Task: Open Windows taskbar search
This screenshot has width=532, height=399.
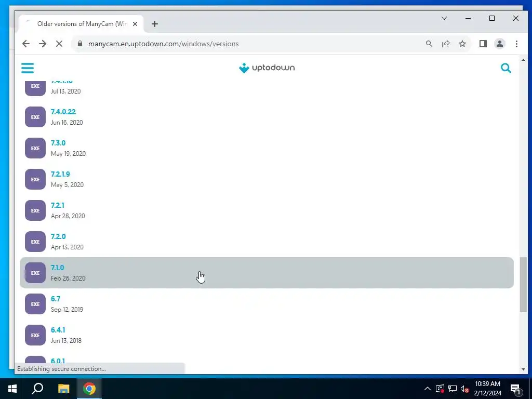Action: click(37, 389)
